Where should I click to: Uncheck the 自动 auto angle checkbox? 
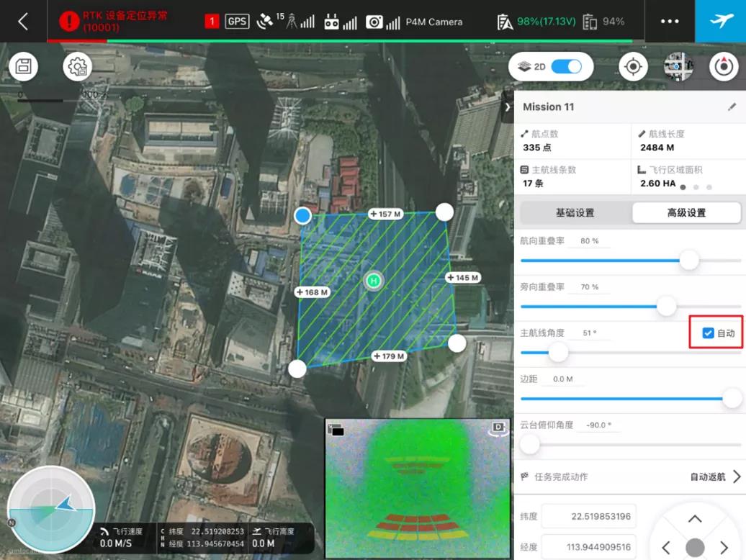[x=708, y=333]
